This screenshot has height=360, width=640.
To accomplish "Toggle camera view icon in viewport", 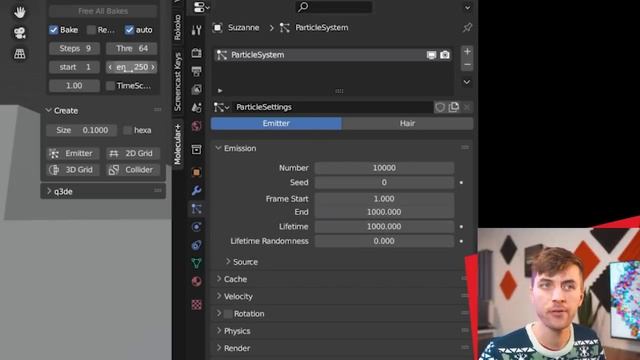I will [19, 33].
